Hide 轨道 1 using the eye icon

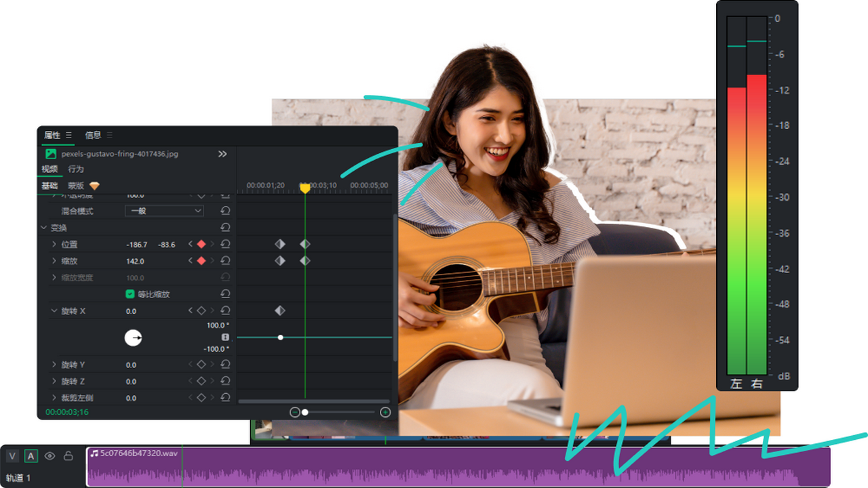[x=50, y=456]
